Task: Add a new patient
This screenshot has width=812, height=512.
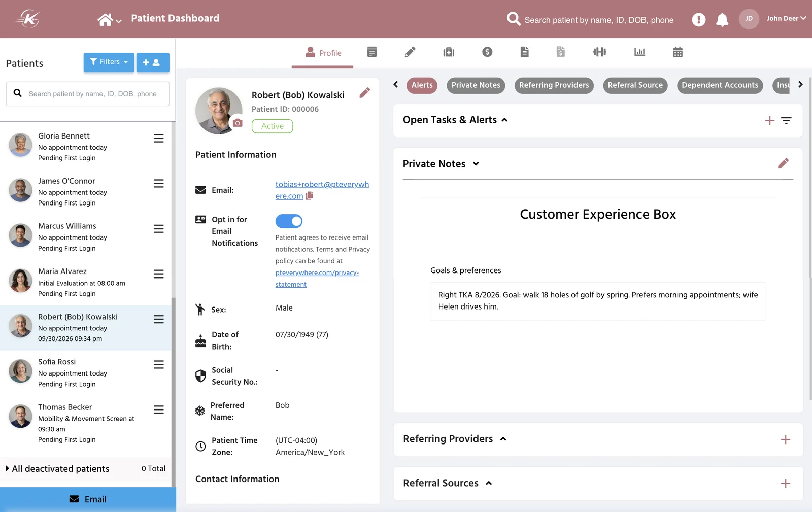Action: (153, 62)
